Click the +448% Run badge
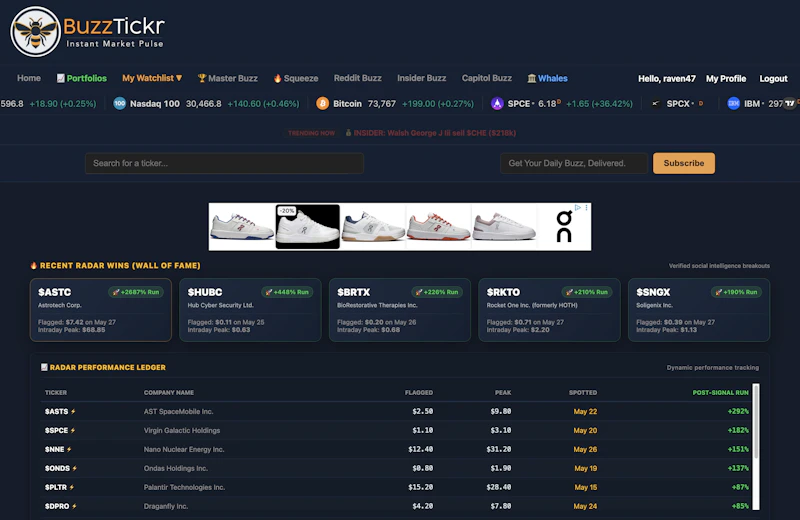The image size is (800, 520). [x=287, y=292]
